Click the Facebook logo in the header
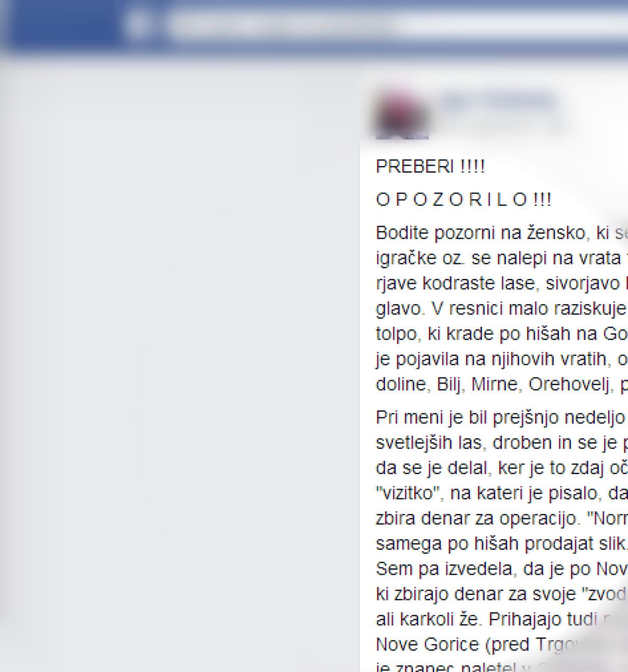 click(x=138, y=24)
